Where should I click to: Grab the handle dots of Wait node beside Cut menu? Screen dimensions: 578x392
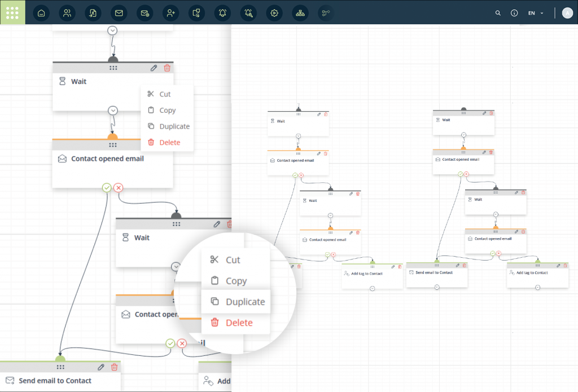(113, 68)
